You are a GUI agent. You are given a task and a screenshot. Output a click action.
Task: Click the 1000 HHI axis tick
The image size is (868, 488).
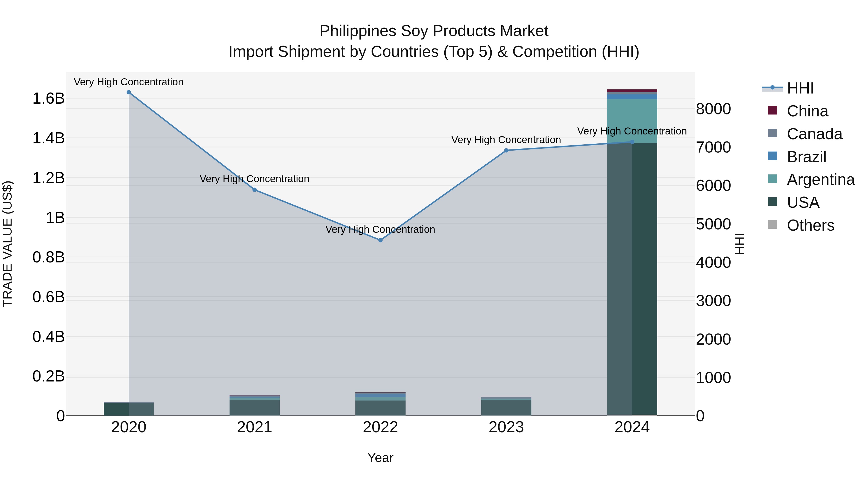713,378
